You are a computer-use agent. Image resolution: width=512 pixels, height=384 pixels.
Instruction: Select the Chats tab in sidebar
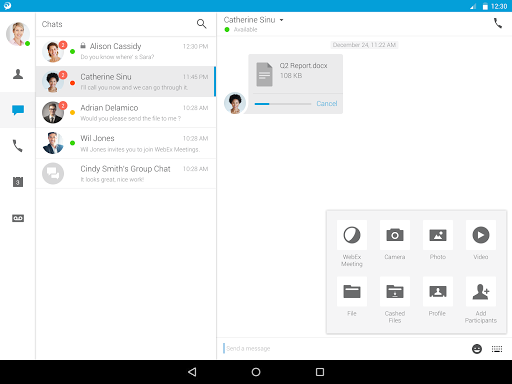[18, 110]
